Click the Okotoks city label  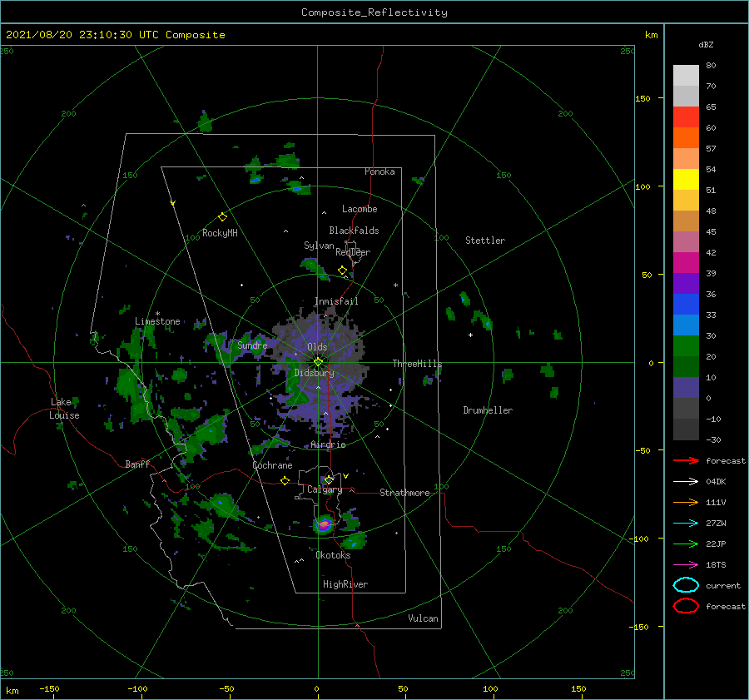point(333,555)
